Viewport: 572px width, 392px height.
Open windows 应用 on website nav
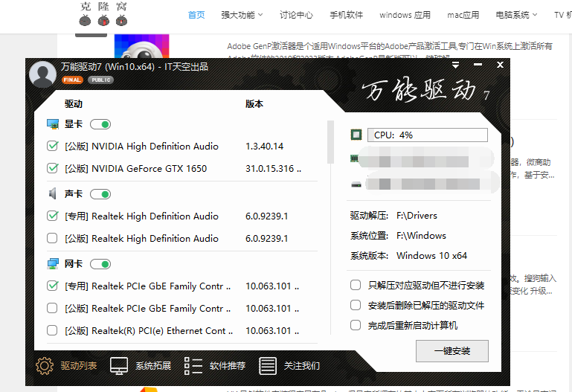pos(405,15)
